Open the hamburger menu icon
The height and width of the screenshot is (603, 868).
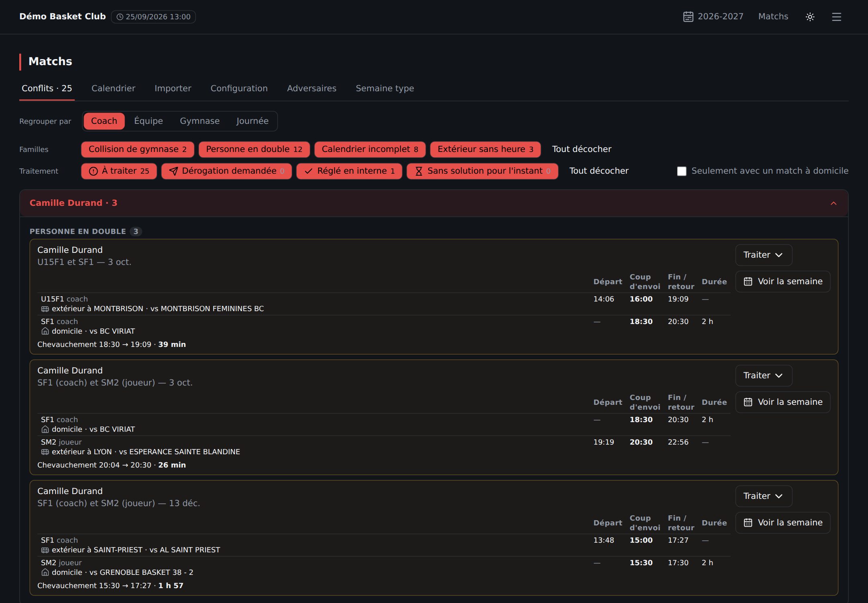click(836, 17)
